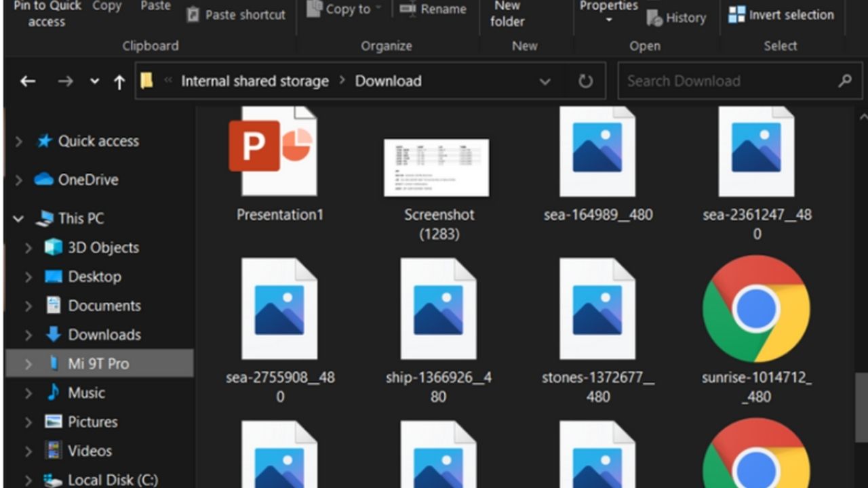868x488 pixels.
Task: Open the Properties dropdown
Action: point(609,12)
